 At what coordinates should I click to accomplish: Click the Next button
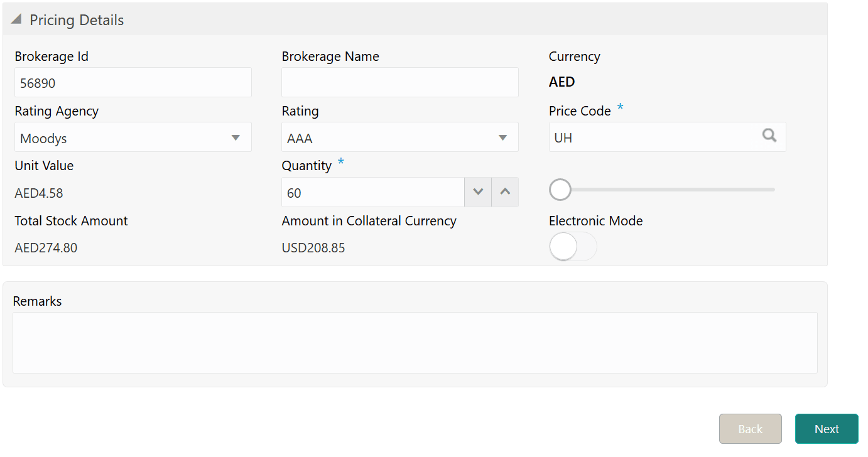pos(827,429)
